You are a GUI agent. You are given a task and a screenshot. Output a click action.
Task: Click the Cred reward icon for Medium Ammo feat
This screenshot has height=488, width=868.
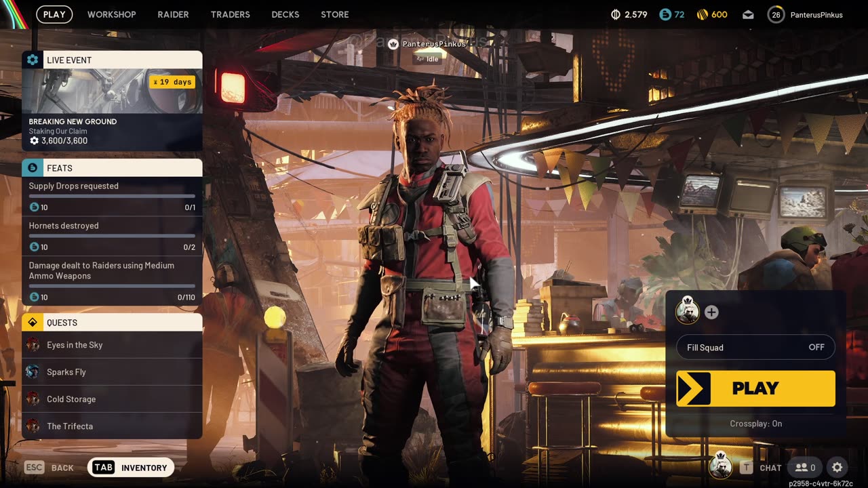click(34, 298)
